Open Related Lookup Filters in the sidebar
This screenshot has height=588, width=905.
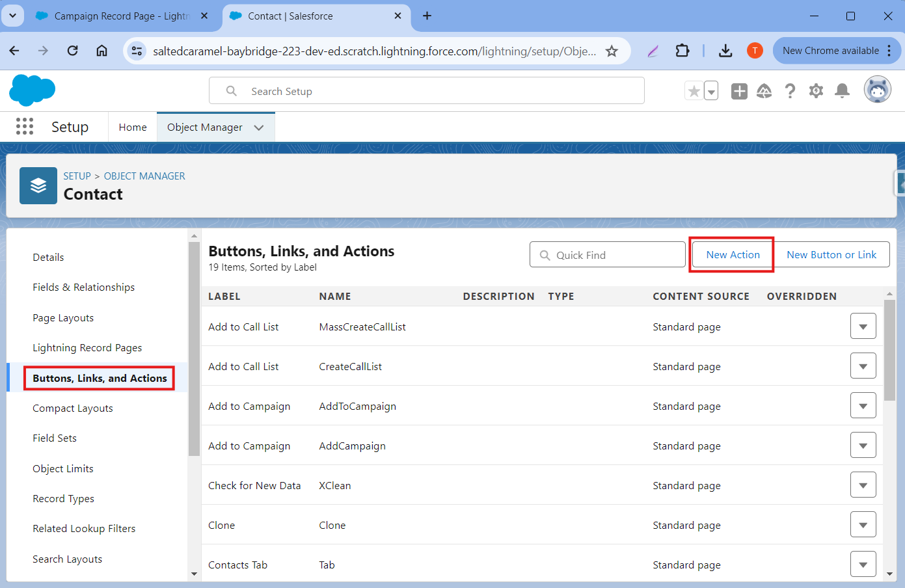point(84,529)
